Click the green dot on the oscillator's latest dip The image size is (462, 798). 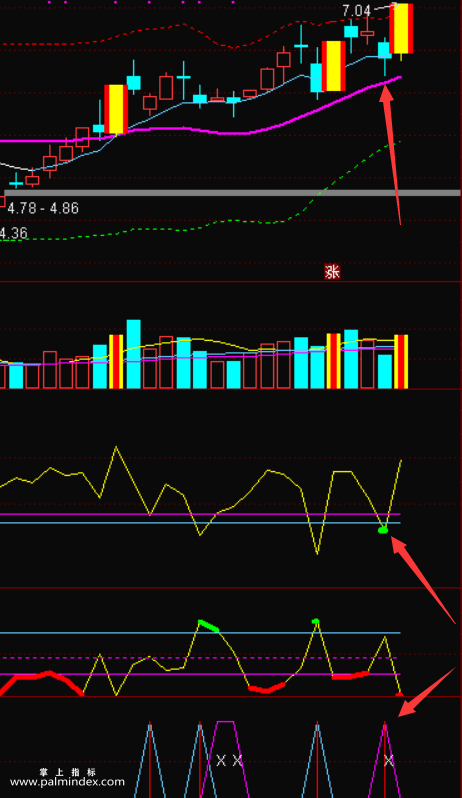click(x=383, y=530)
